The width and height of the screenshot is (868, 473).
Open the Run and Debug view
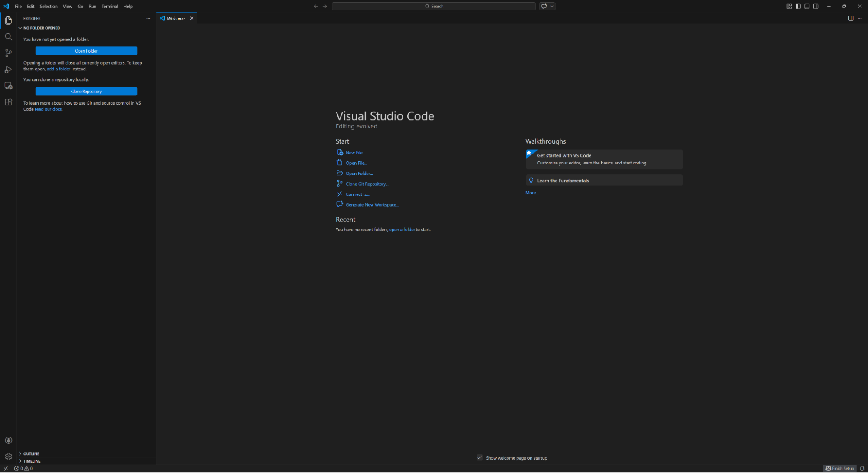[x=8, y=69]
